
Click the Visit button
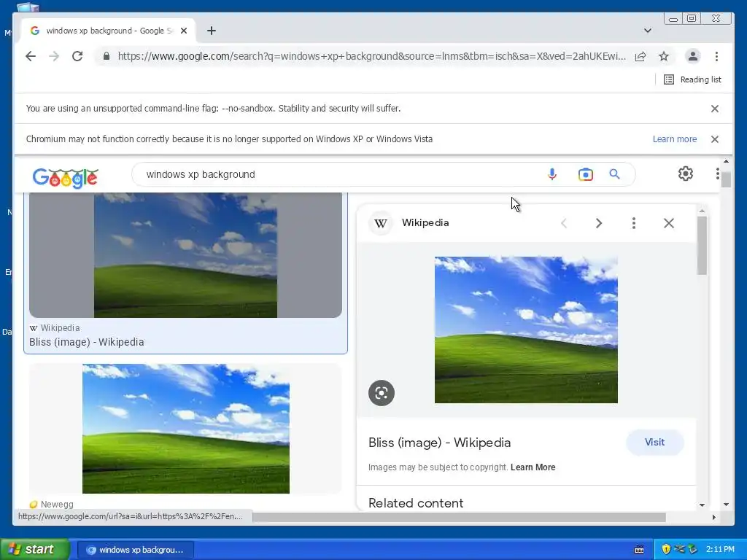click(654, 443)
